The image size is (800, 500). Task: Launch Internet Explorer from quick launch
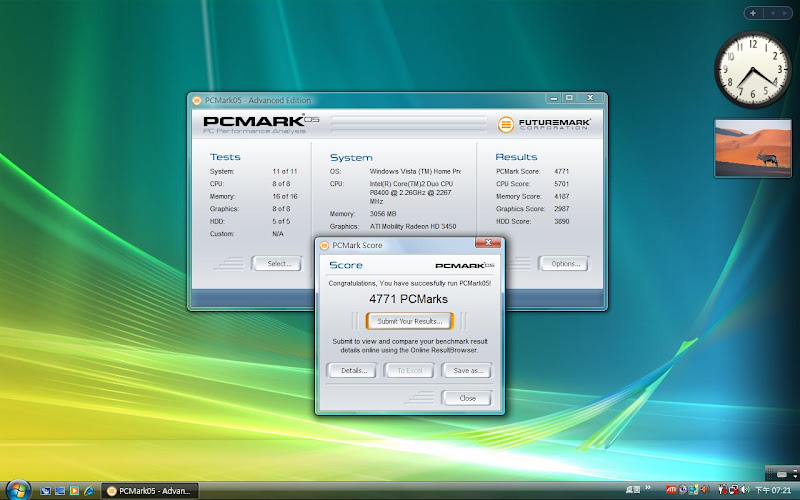(88, 491)
